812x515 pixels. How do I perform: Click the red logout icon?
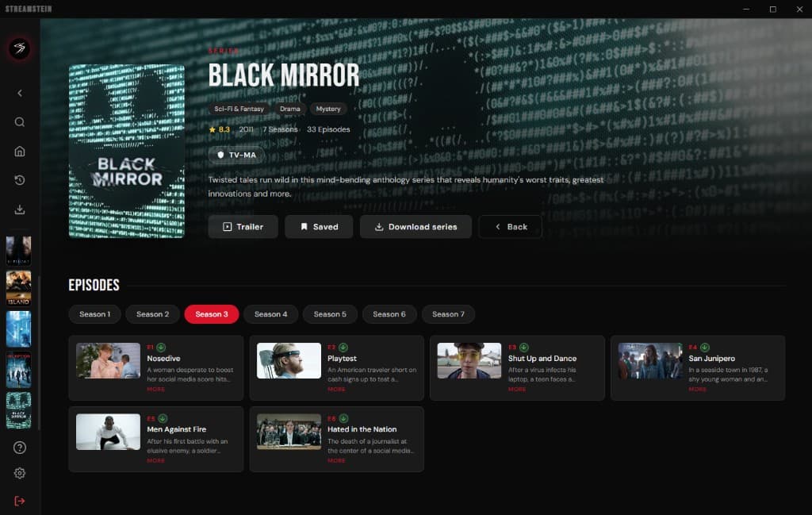(x=20, y=501)
